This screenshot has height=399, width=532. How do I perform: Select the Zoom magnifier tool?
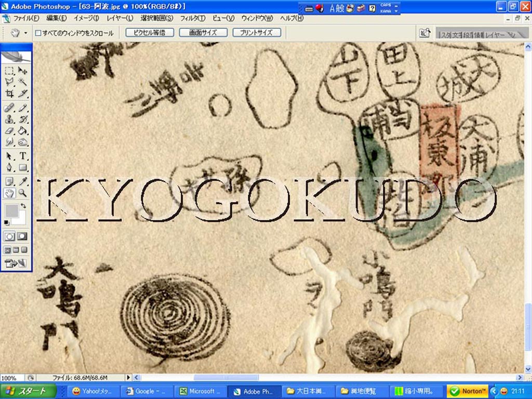22,193
